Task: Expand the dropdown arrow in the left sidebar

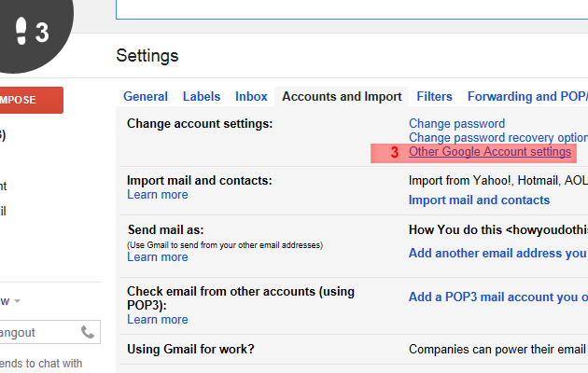Action: coord(17,301)
